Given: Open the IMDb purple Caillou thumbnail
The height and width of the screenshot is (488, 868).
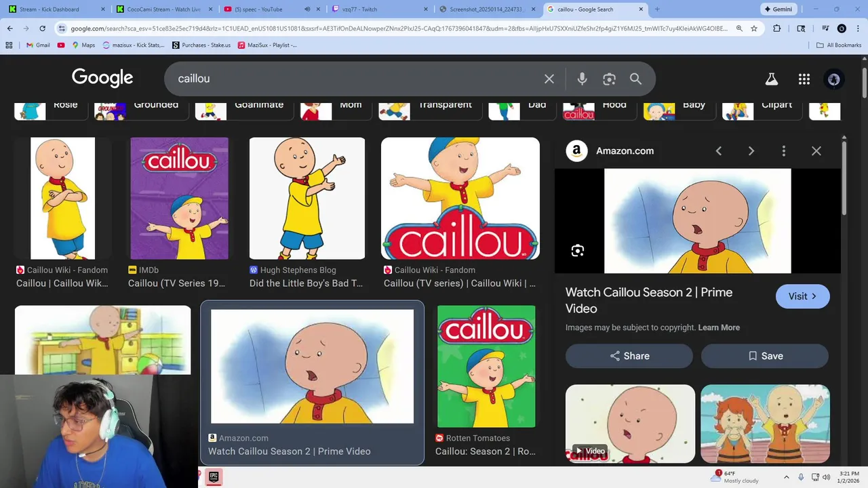Looking at the screenshot, I should click(x=179, y=199).
